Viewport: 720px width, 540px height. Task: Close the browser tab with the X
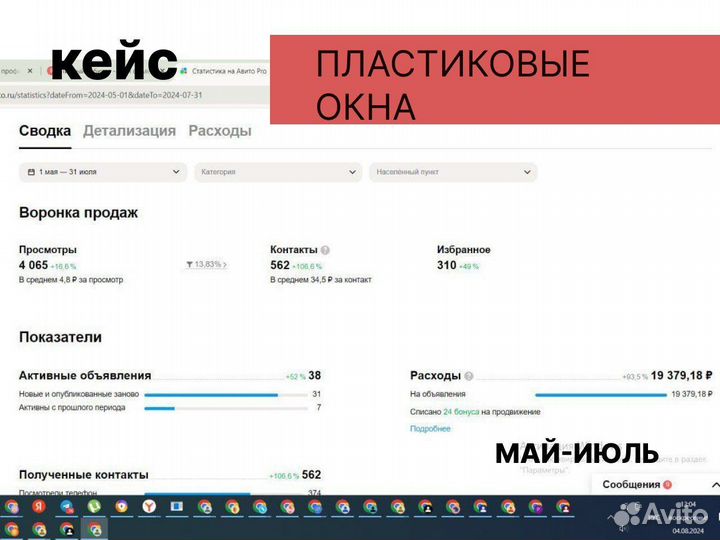pyautogui.click(x=30, y=71)
